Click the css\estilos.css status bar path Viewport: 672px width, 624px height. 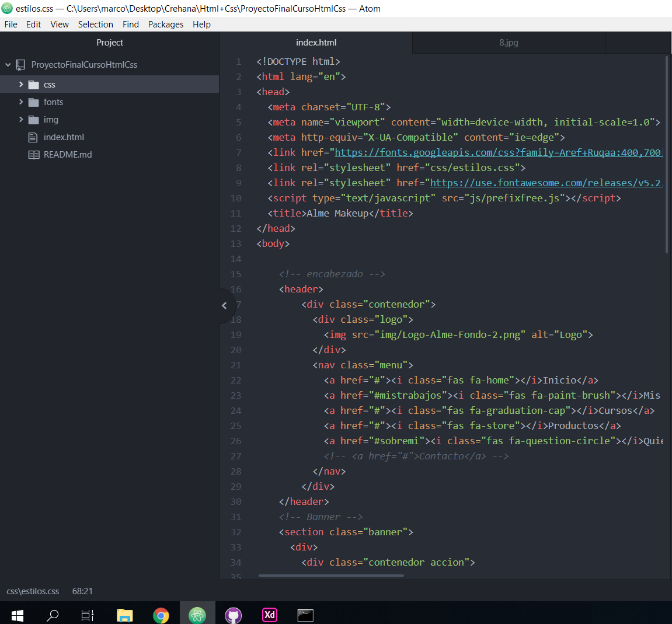coord(33,591)
